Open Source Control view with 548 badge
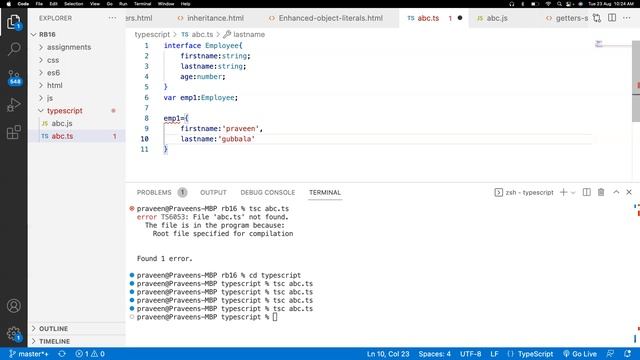Screen dimensions: 640x360 pos(14,78)
